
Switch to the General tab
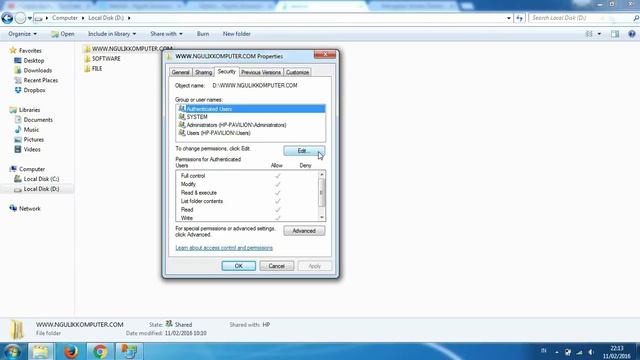point(180,72)
